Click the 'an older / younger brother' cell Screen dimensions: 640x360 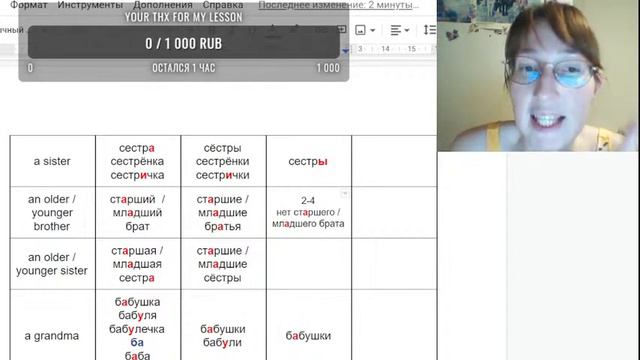pos(52,213)
